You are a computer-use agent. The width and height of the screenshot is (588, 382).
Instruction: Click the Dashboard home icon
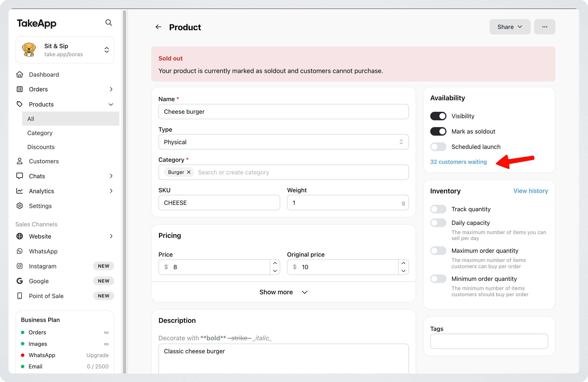(x=20, y=75)
